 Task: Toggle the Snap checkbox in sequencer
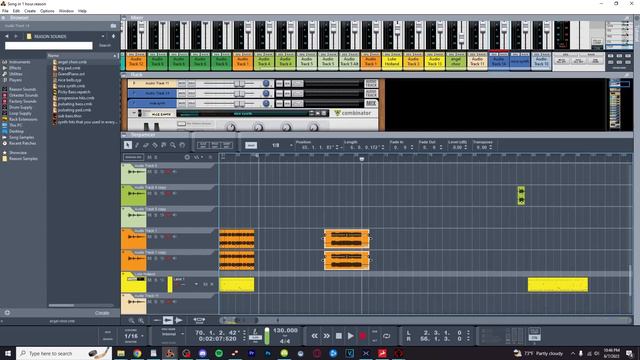coord(251,145)
